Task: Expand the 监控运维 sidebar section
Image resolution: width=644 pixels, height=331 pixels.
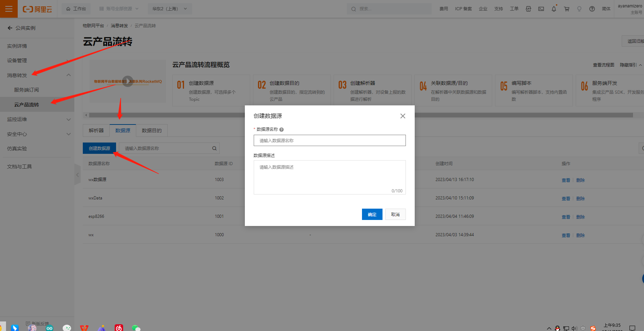Action: pyautogui.click(x=69, y=120)
